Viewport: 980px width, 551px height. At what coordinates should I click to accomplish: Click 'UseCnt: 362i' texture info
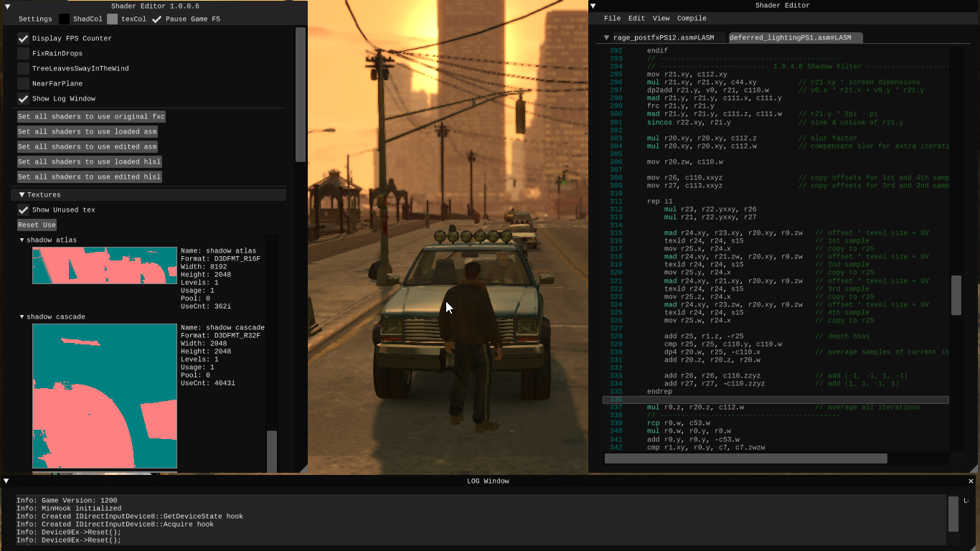coord(206,306)
